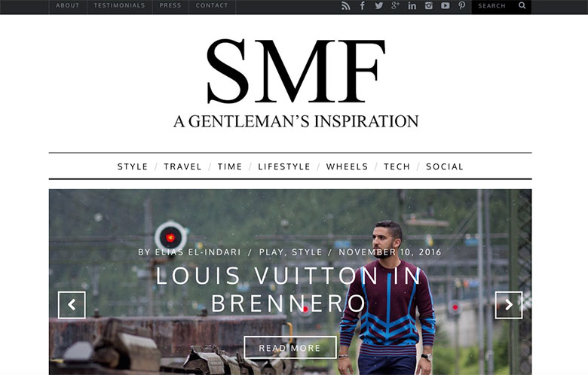The width and height of the screenshot is (588, 375).
Task: Click the search magnifier icon
Action: click(522, 5)
